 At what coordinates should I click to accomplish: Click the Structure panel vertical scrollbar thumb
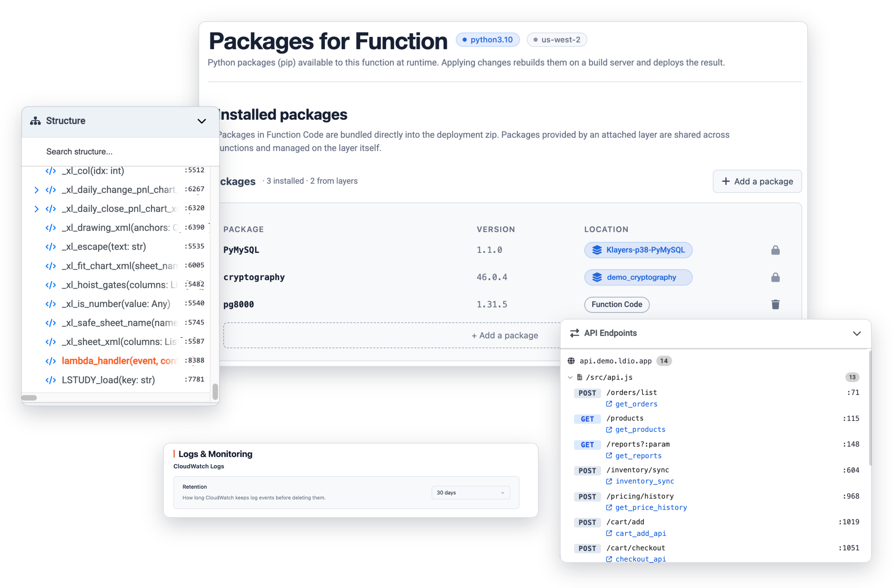pos(215,392)
